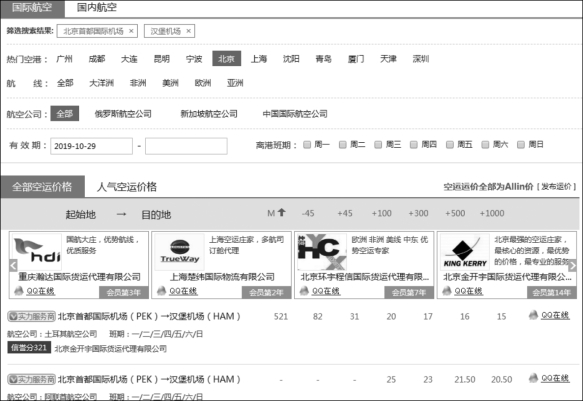Switch to the 国内航空 tab
Viewport: 583px width, 401px height.
point(97,8)
